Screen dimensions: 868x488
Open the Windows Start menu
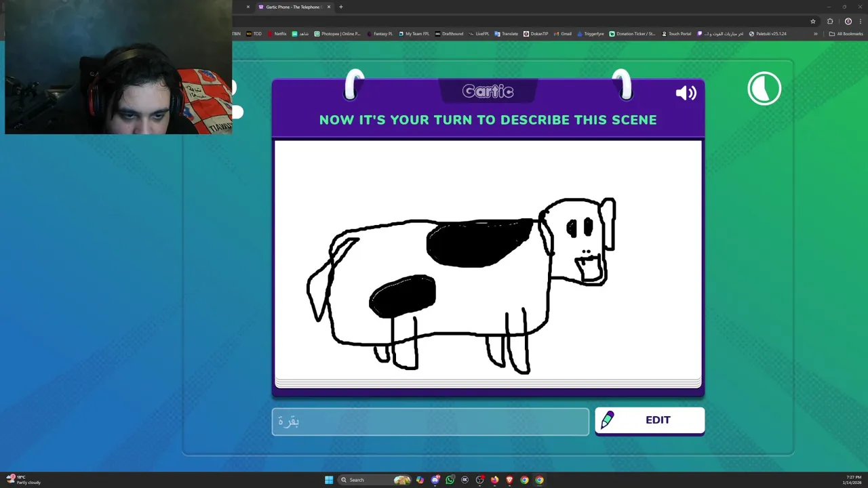(x=329, y=480)
